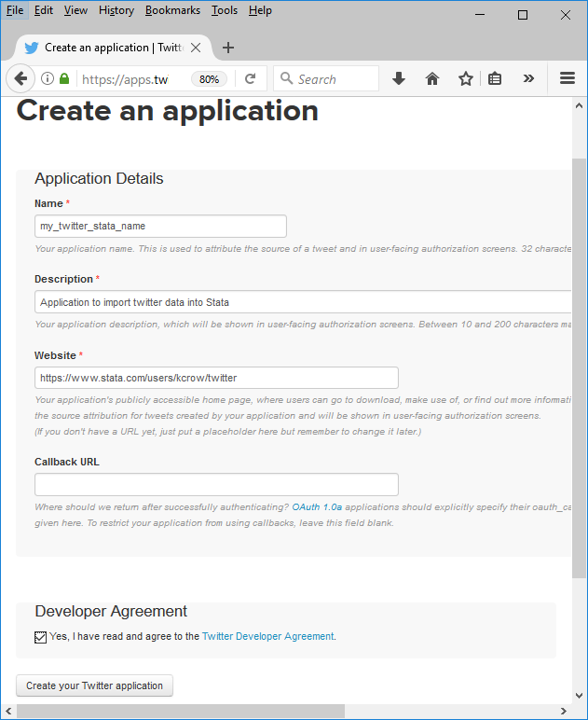Open a new tab with the plus button

[228, 48]
